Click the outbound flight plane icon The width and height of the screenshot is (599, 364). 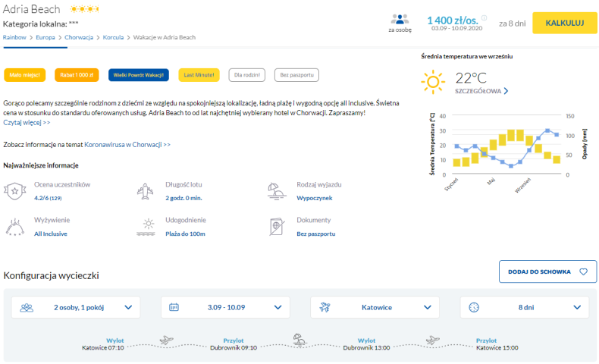166,340
